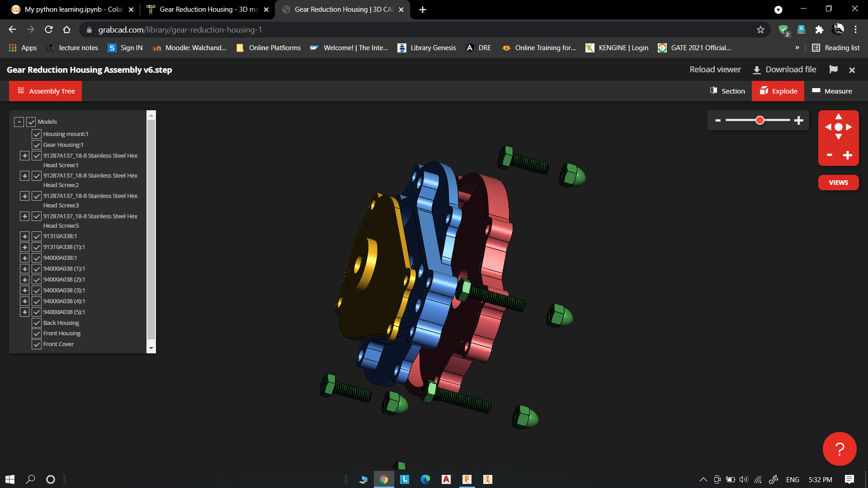This screenshot has width=868, height=488.
Task: Open the Assembly Tree panel tab
Action: [x=46, y=91]
